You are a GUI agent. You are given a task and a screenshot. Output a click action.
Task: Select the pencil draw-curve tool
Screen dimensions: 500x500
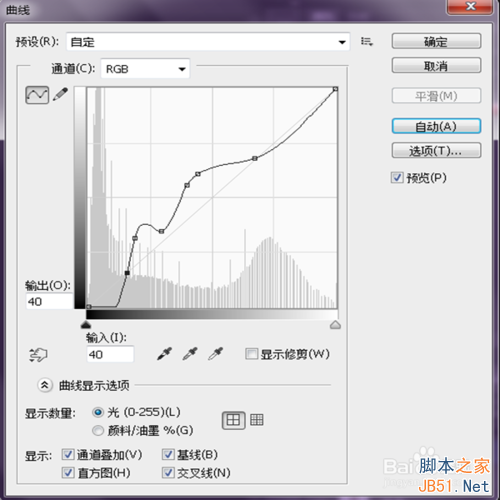60,95
